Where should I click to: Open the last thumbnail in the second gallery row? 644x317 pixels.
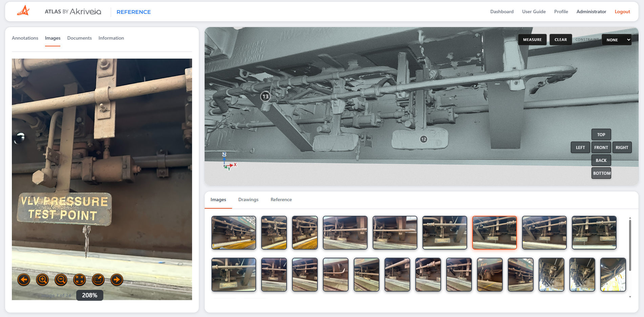(613, 275)
